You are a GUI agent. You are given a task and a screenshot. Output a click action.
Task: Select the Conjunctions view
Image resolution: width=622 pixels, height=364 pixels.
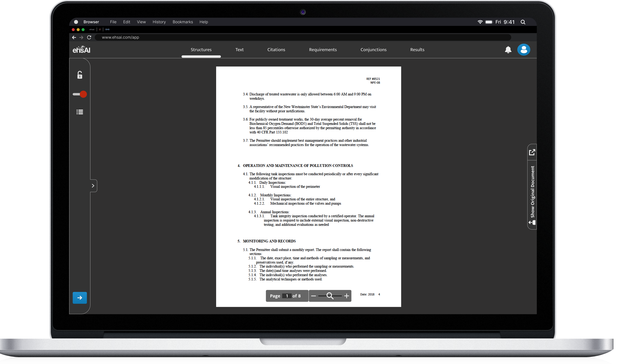click(x=374, y=49)
